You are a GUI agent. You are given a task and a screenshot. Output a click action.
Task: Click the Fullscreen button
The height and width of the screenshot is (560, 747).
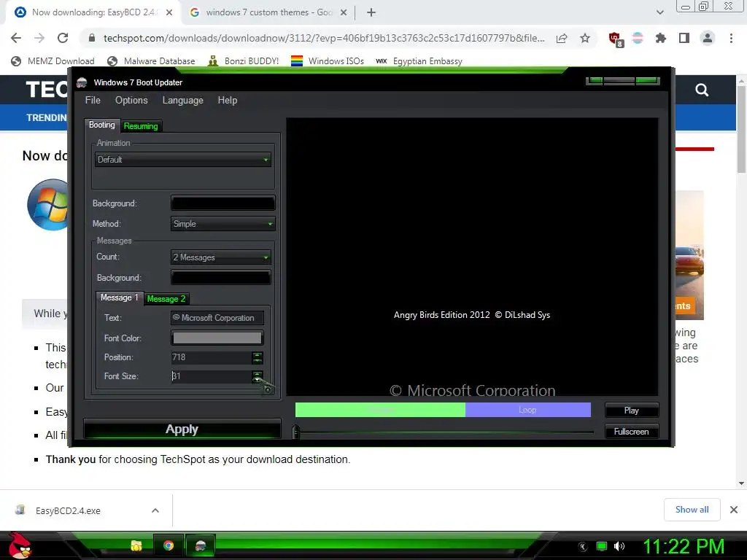632,432
